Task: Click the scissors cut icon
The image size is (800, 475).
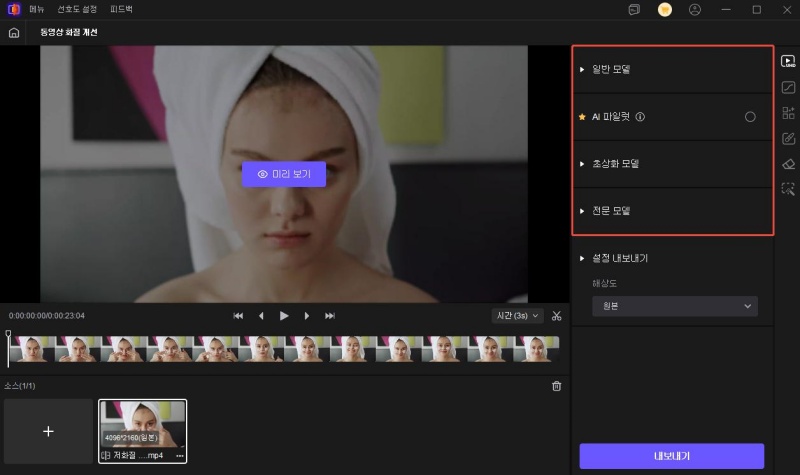Action: pos(557,316)
